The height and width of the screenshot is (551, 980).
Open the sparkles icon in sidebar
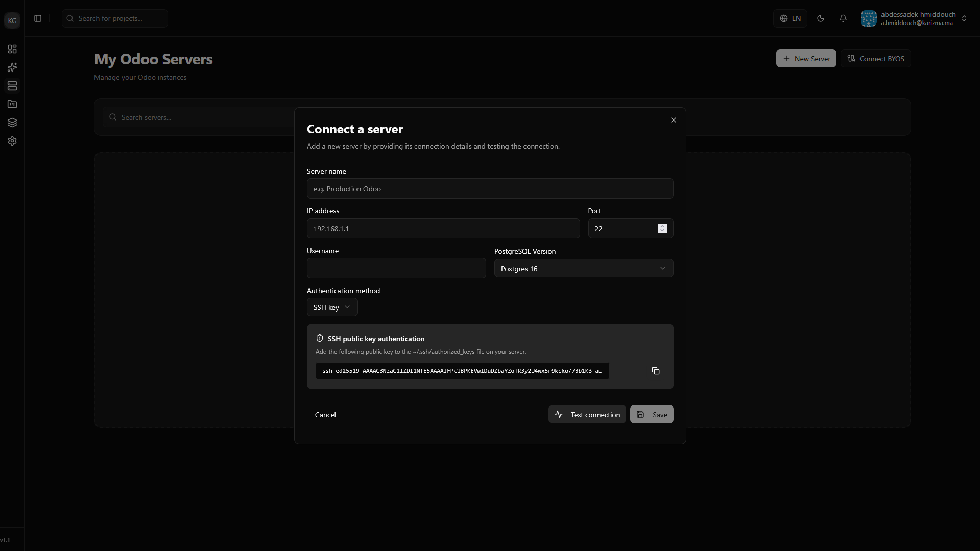[x=12, y=67]
